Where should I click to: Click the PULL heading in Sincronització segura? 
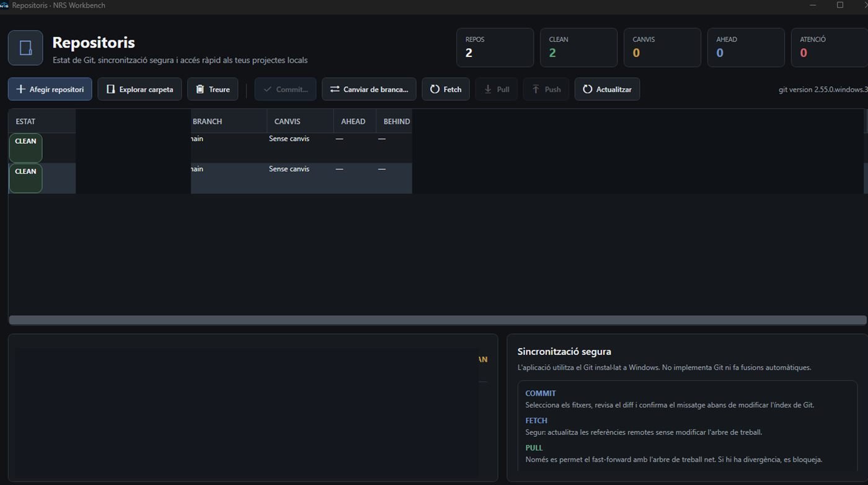[x=534, y=448]
